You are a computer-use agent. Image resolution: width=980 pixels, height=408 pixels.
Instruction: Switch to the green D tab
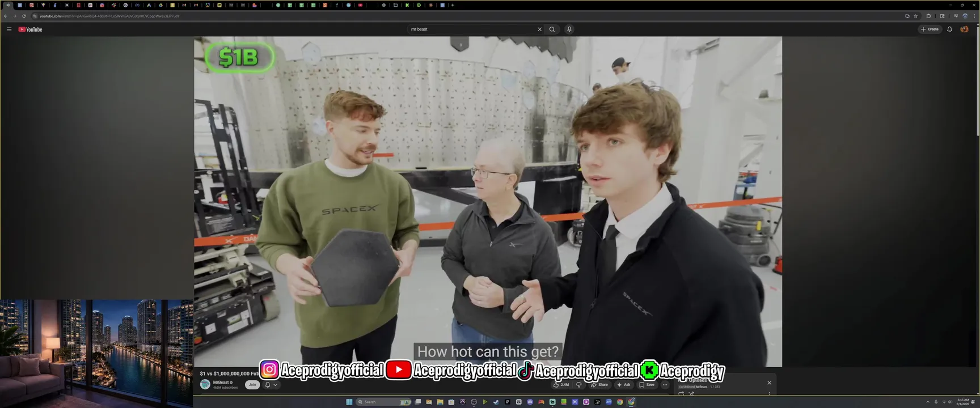click(419, 5)
